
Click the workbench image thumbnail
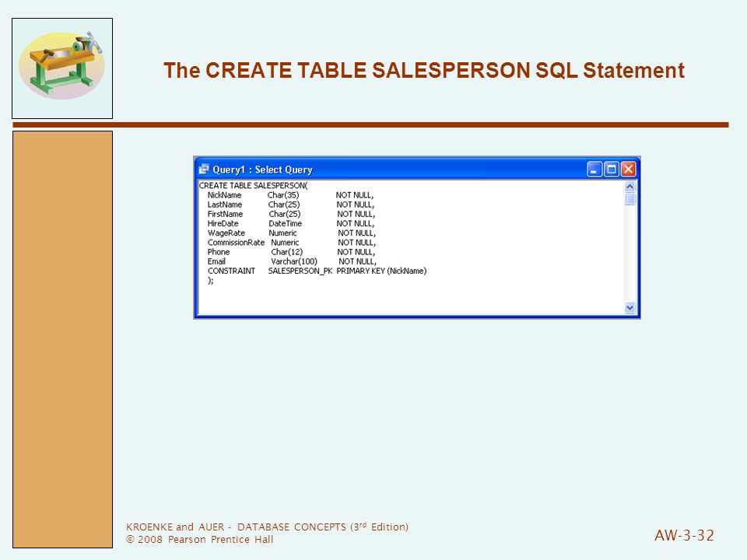click(x=62, y=68)
